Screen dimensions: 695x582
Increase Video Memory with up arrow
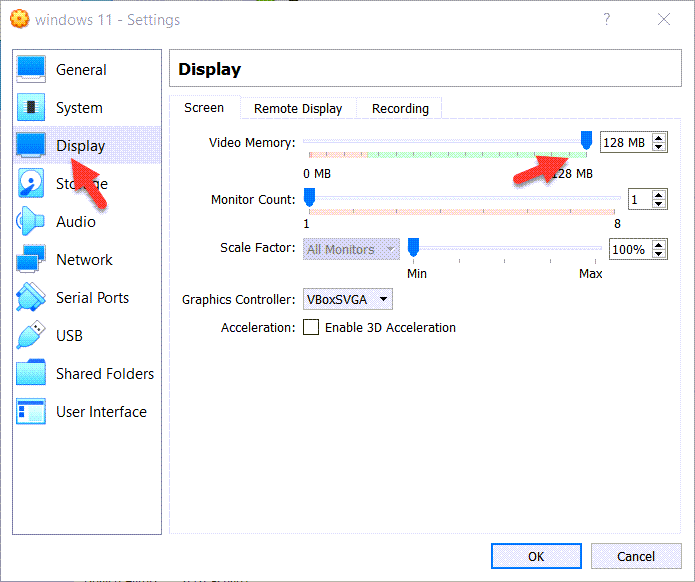coord(659,139)
